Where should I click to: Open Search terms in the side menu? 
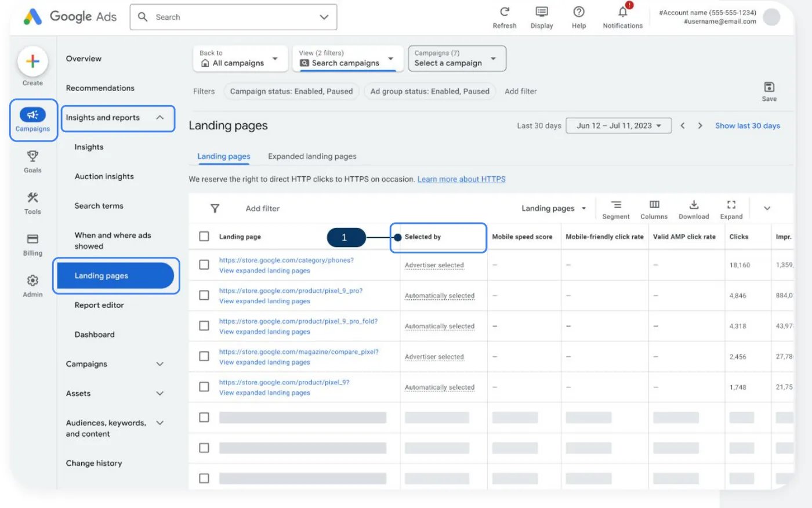coord(99,206)
